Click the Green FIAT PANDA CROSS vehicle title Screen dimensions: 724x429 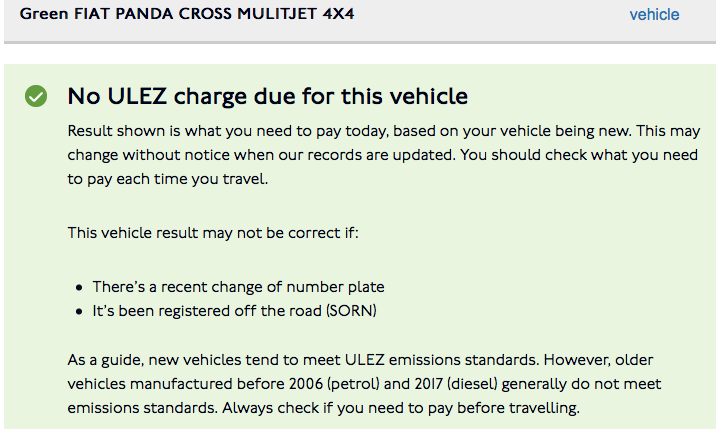(x=187, y=13)
